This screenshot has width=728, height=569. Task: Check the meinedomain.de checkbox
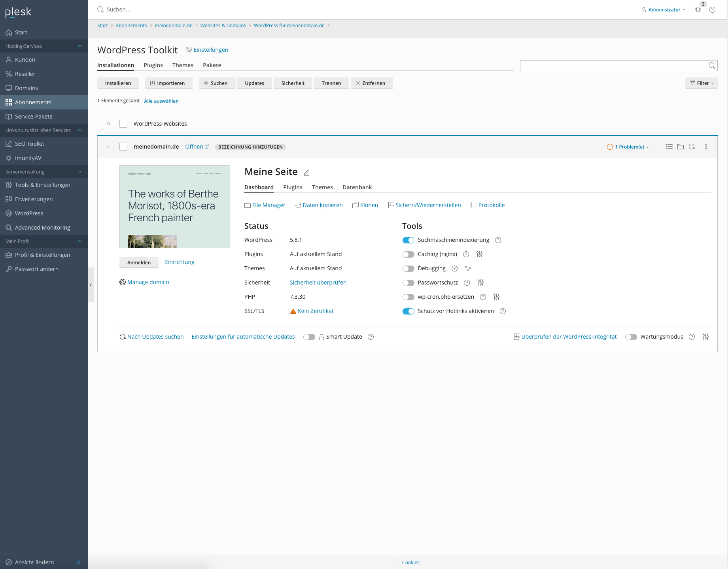pyautogui.click(x=123, y=147)
